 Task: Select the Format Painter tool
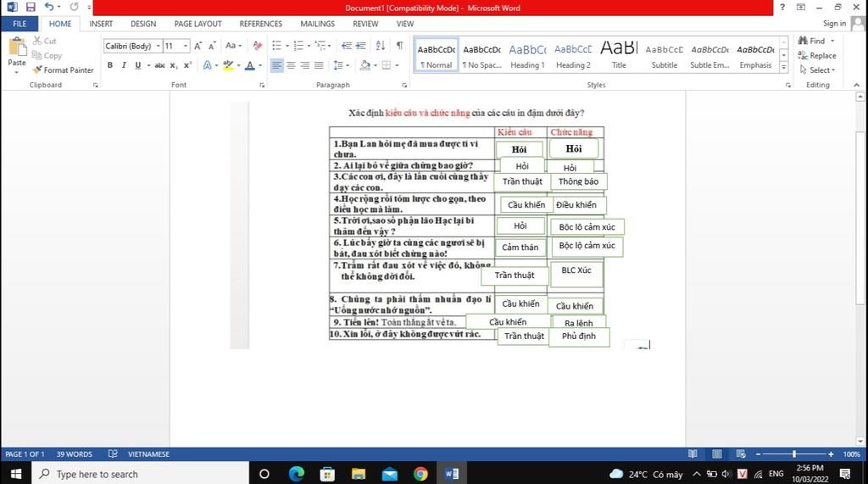pyautogui.click(x=63, y=70)
